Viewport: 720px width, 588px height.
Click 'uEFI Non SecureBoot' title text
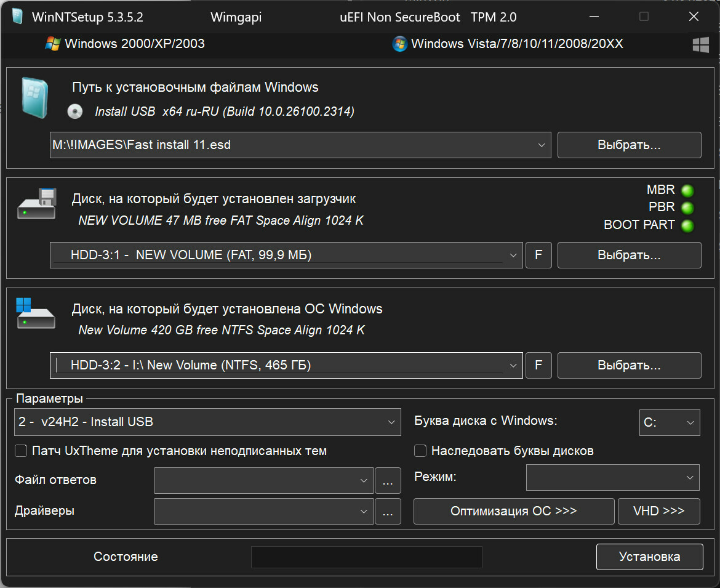pos(400,17)
